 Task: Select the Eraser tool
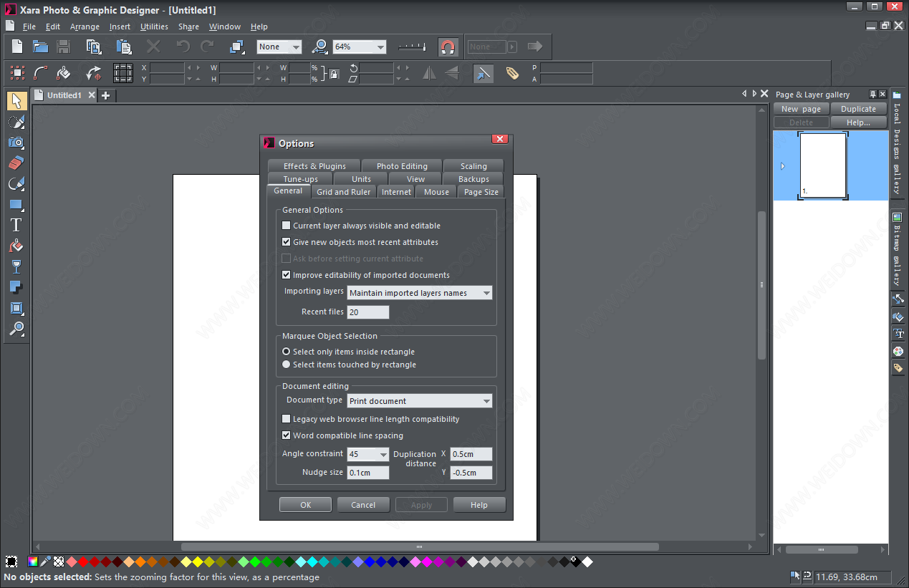(16, 163)
